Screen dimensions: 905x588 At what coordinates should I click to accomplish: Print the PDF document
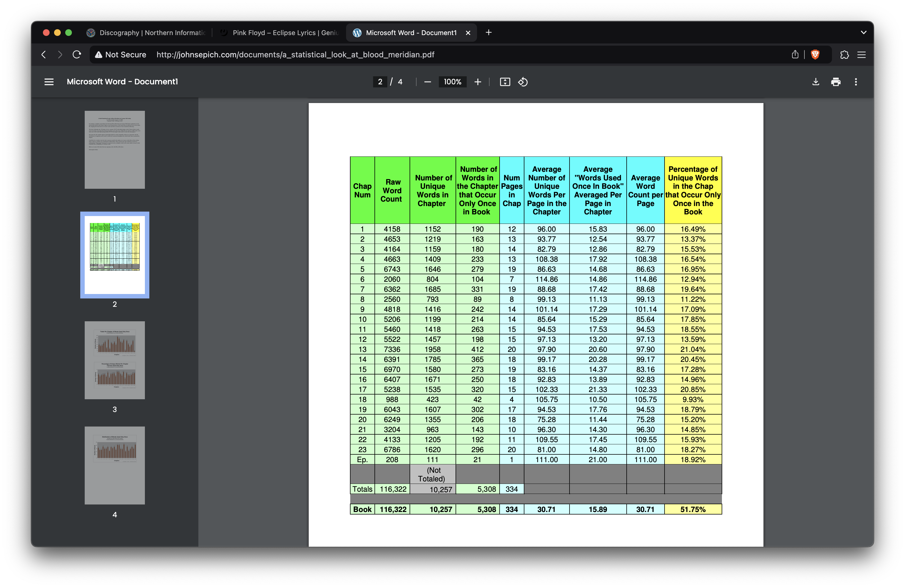pyautogui.click(x=836, y=82)
